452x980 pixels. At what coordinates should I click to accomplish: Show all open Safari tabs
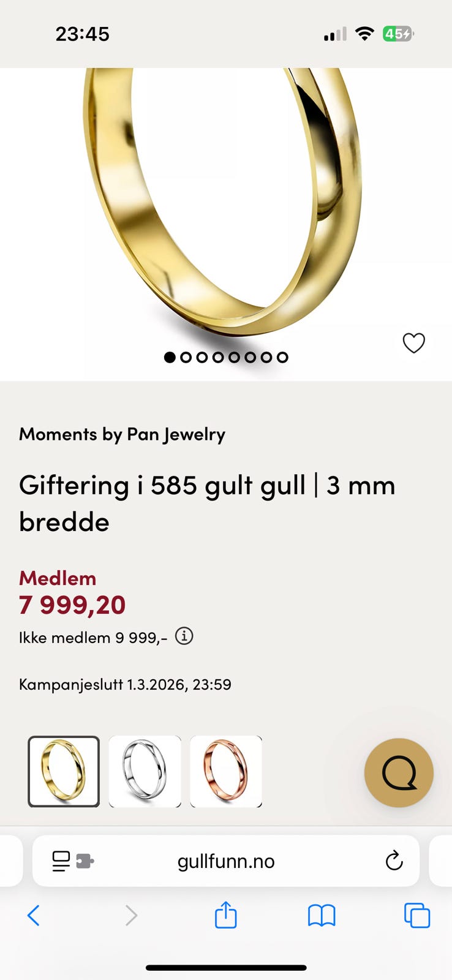417,916
